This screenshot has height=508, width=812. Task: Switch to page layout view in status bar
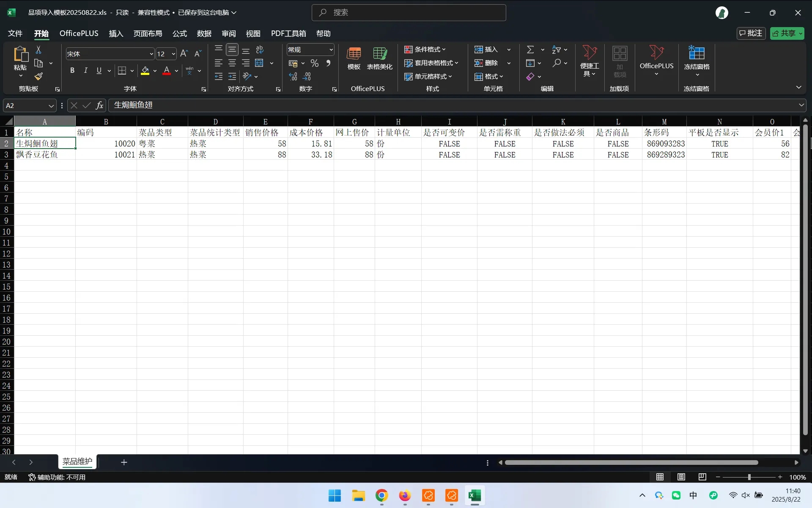[681, 477]
